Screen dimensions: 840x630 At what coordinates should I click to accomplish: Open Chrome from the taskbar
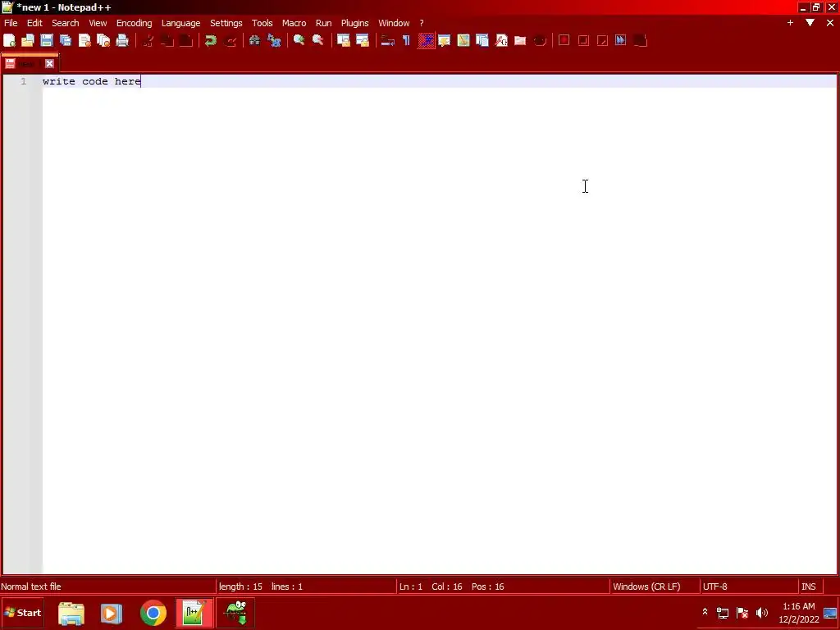click(x=153, y=613)
